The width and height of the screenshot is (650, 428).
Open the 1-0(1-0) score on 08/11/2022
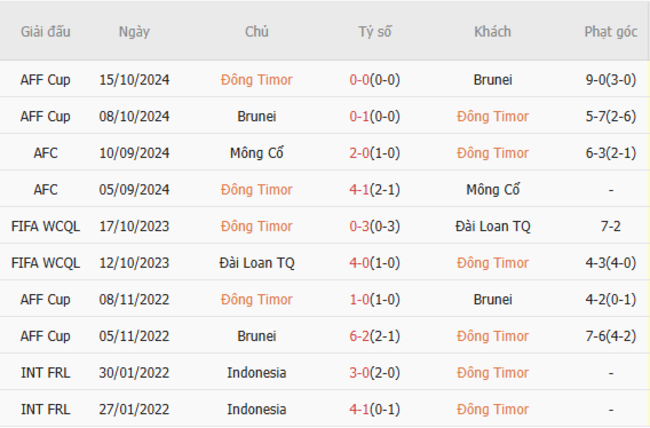375,299
